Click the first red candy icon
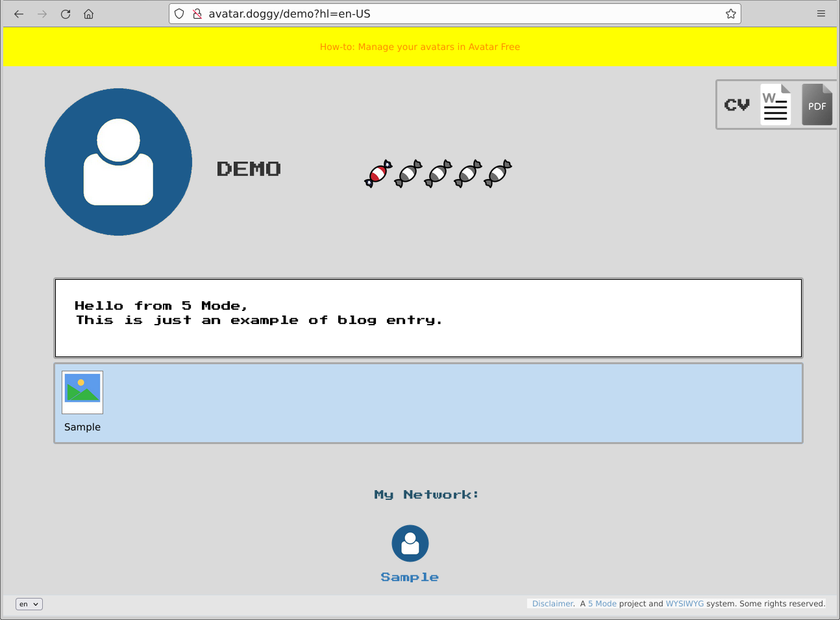This screenshot has width=840, height=620. tap(378, 173)
